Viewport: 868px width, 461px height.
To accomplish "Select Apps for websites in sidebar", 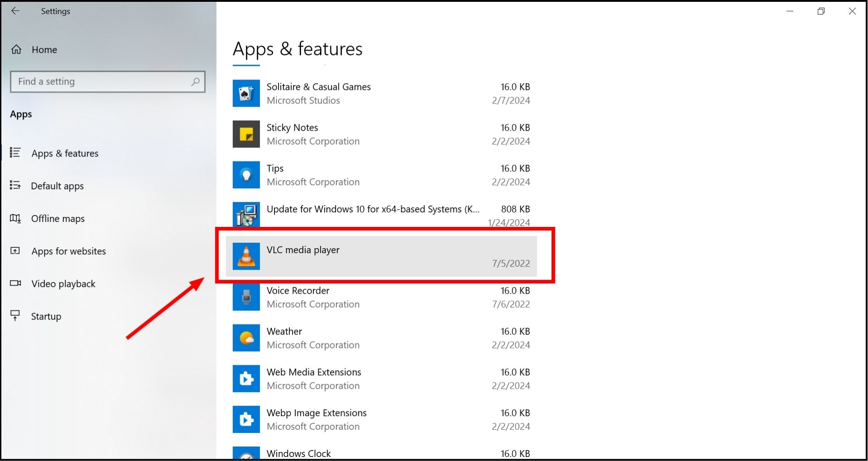I will (x=68, y=251).
